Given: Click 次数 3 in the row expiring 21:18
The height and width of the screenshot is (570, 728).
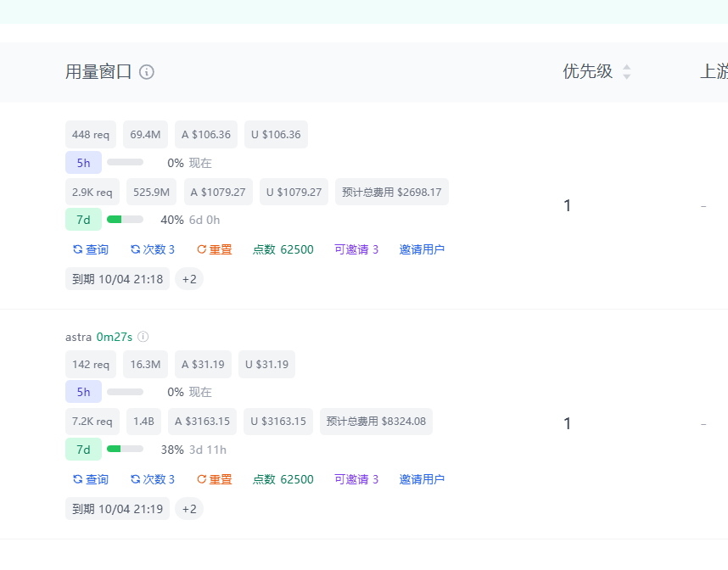Looking at the screenshot, I should pyautogui.click(x=152, y=249).
